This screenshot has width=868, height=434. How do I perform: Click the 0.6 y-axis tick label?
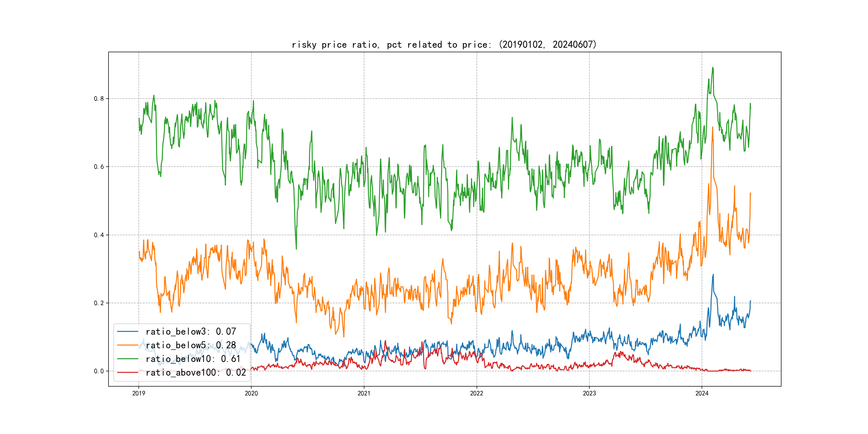(99, 167)
